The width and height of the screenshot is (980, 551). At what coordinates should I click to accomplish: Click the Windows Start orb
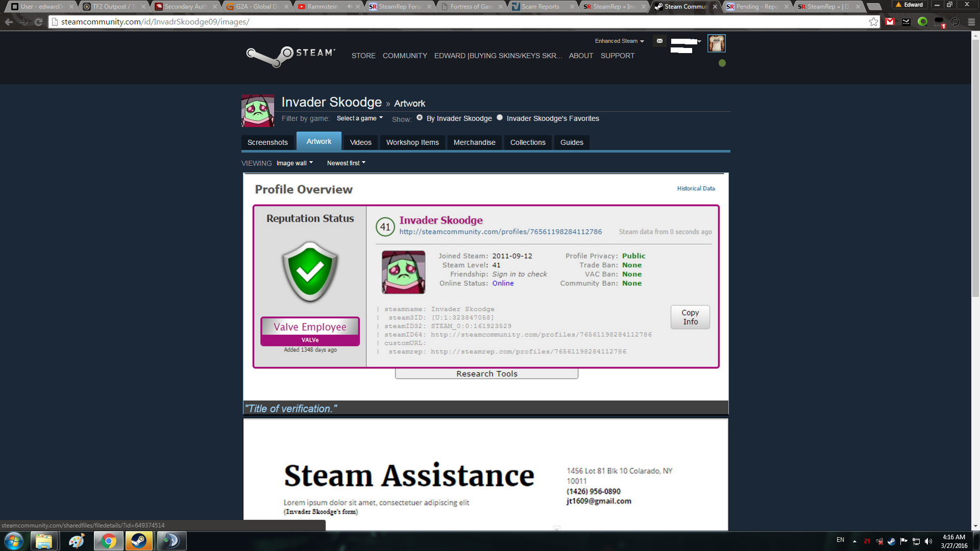coord(14,541)
